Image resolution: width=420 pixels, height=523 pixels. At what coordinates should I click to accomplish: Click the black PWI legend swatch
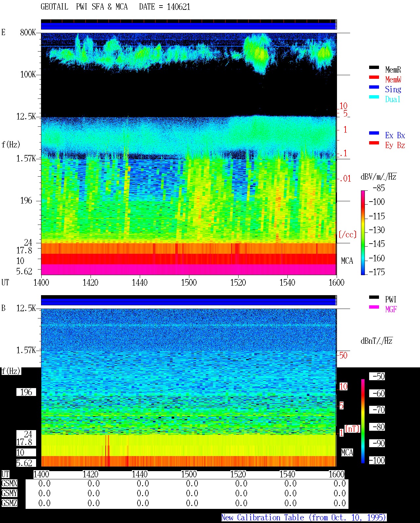tap(374, 297)
